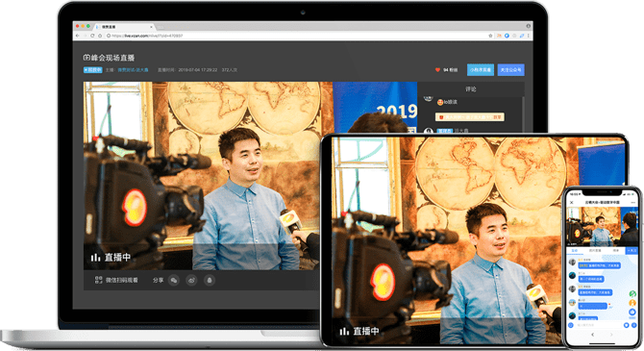644x351 pixels.
Task: Tap the heart icon beside the phone's chat input
Action: click(x=626, y=325)
